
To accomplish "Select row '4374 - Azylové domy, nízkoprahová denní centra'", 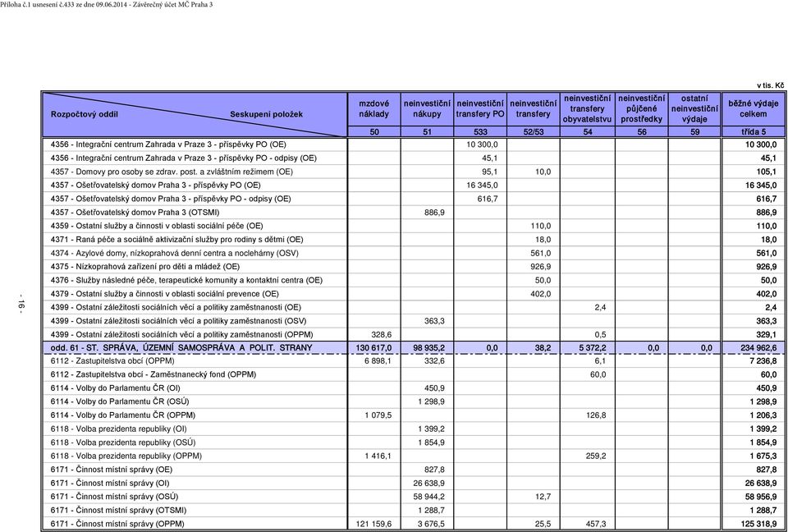I will coord(413,253).
